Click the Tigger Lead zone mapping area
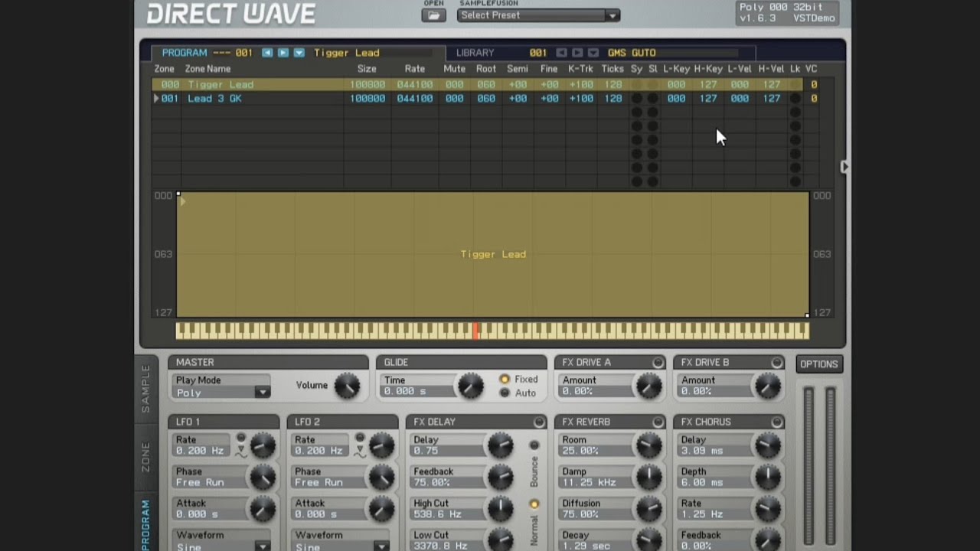 pyautogui.click(x=493, y=254)
